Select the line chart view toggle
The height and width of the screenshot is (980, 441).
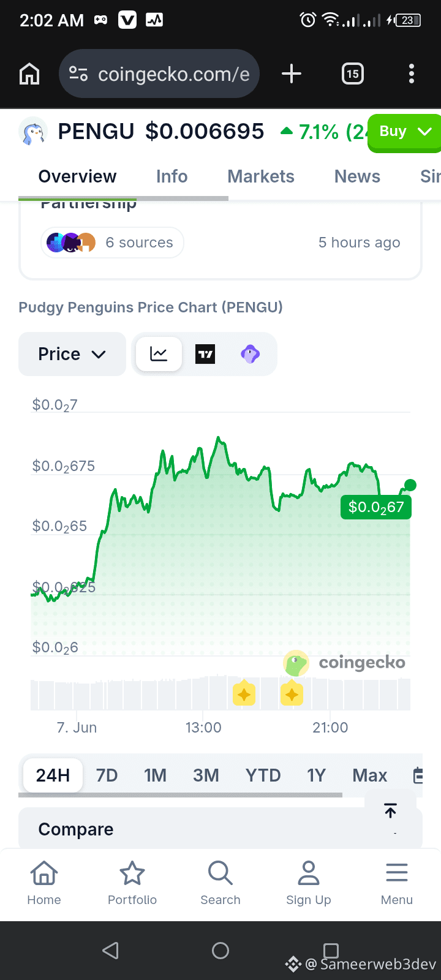[x=159, y=354]
